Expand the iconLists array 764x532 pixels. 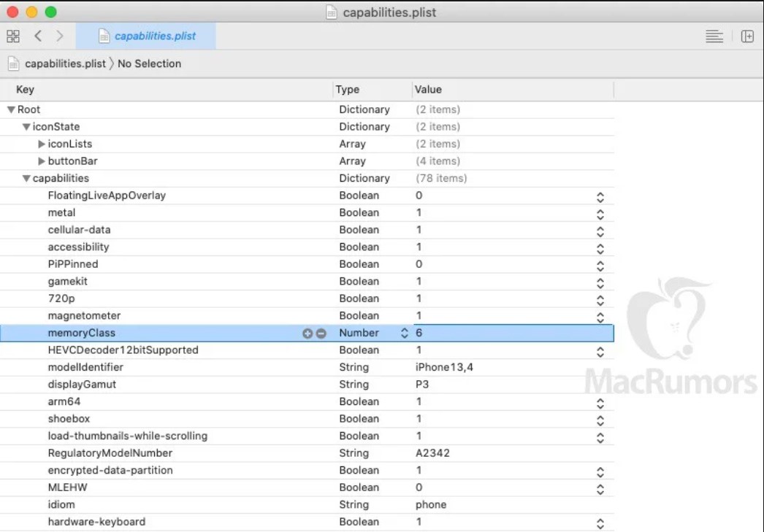click(x=42, y=144)
